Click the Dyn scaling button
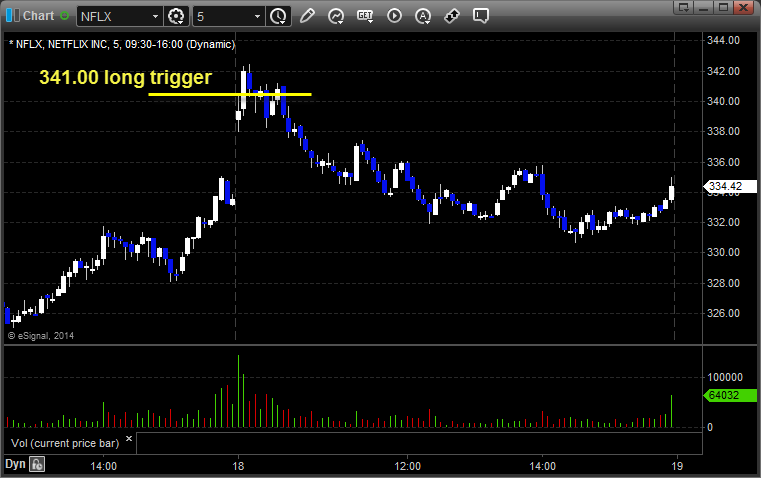This screenshot has height=478, width=761. coord(15,464)
